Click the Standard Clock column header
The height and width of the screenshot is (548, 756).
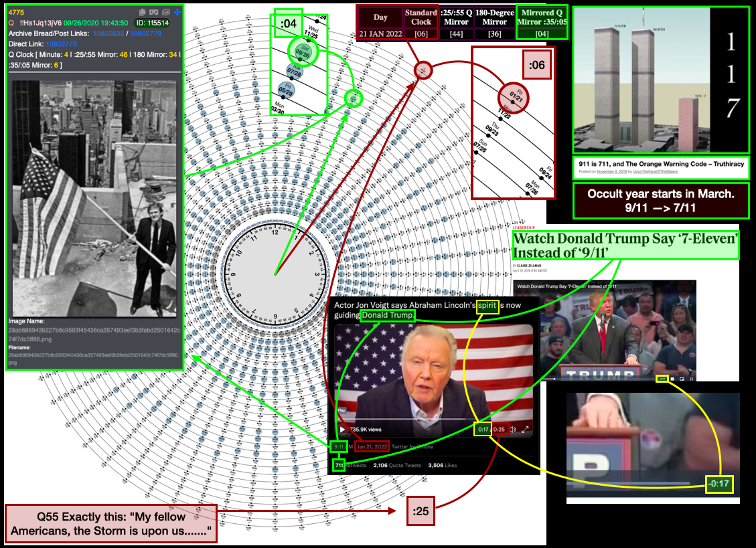click(x=421, y=17)
